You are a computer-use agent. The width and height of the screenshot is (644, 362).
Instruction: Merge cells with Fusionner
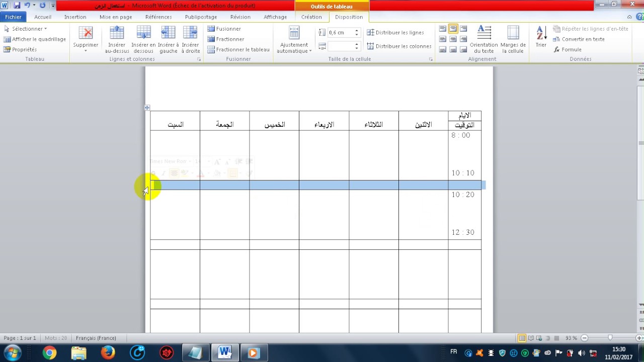click(x=224, y=29)
